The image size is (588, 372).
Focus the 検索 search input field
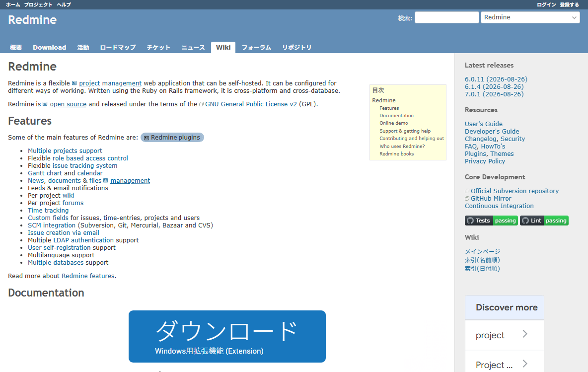[446, 17]
